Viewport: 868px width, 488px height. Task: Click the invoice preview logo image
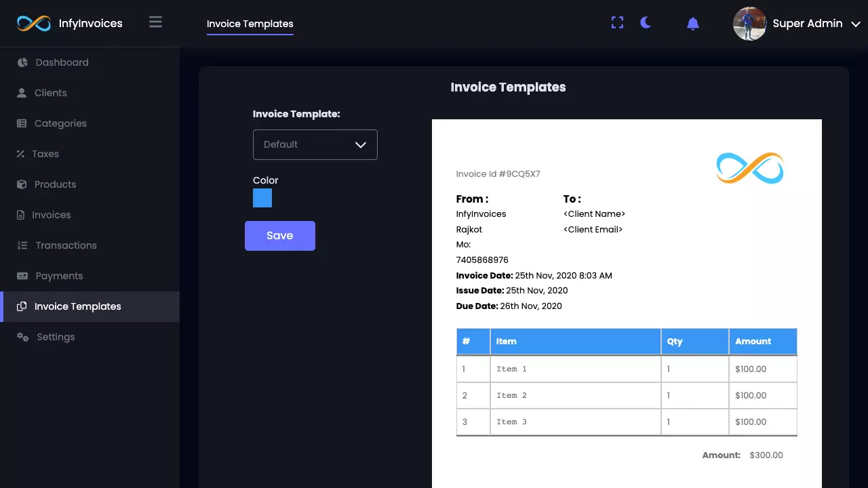pos(750,168)
